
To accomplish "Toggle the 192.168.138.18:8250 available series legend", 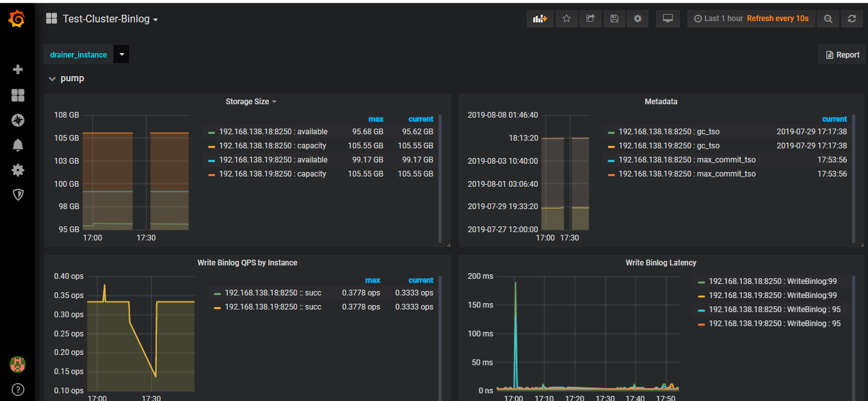I will tap(273, 132).
